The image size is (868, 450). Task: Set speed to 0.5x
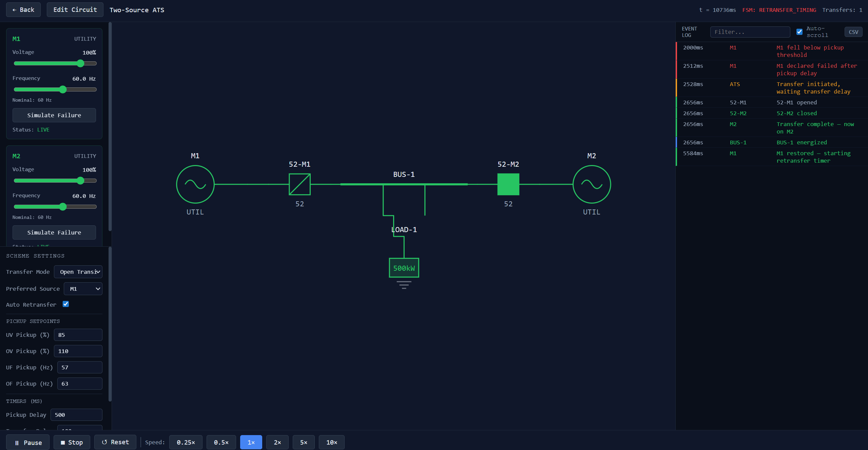point(221,443)
